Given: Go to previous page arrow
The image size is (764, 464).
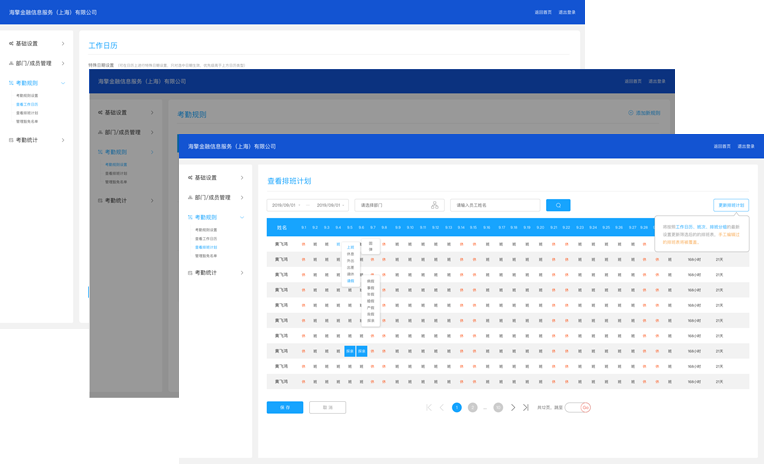Looking at the screenshot, I should 441,407.
